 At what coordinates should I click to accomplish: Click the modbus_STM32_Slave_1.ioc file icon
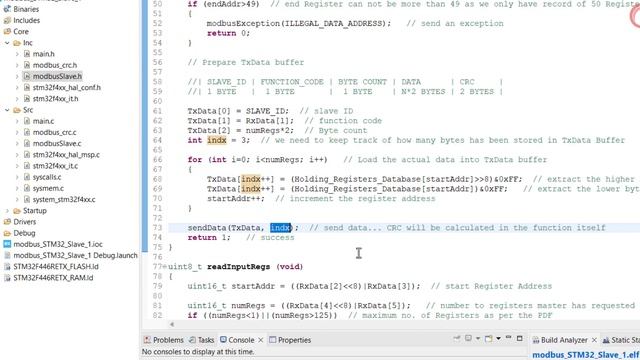pyautogui.click(x=7, y=244)
